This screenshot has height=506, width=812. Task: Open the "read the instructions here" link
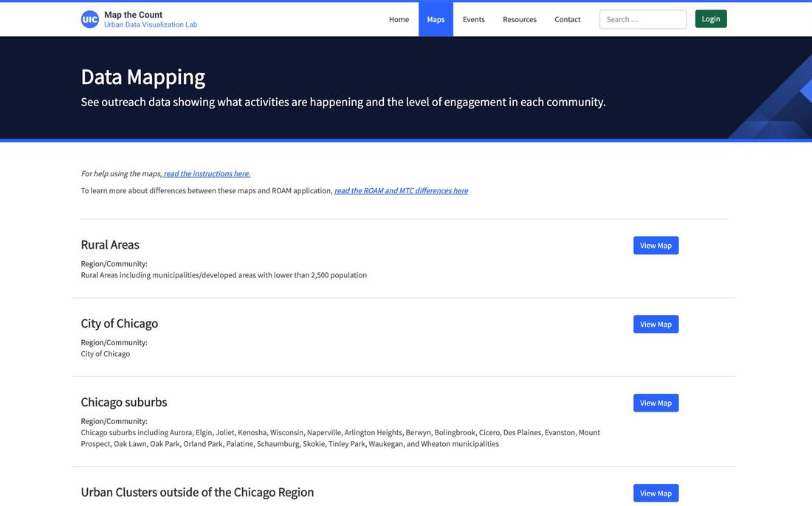point(207,174)
